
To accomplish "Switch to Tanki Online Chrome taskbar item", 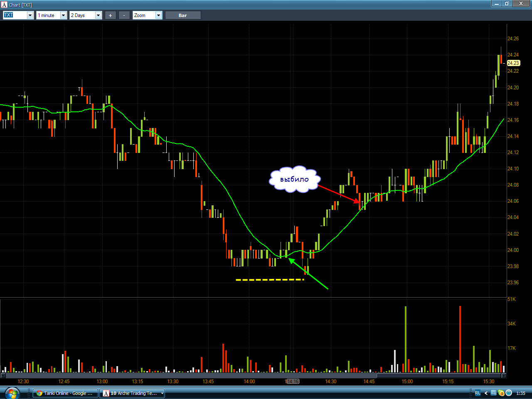I will point(65,393).
